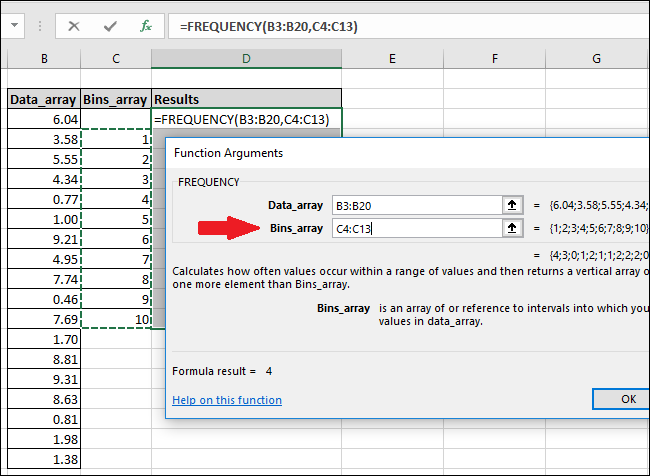This screenshot has width=650, height=476.
Task: Click inside the Data_array input field
Action: coord(414,205)
